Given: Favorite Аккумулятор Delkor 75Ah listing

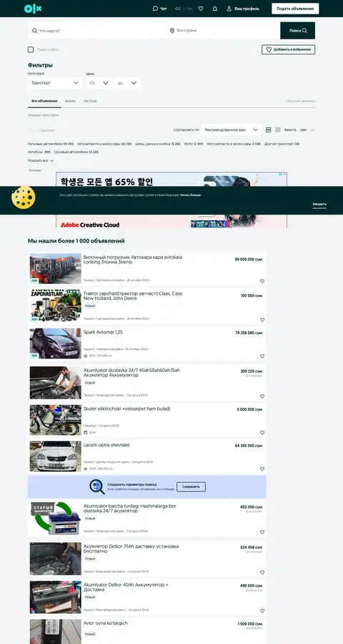Looking at the screenshot, I should [262, 572].
